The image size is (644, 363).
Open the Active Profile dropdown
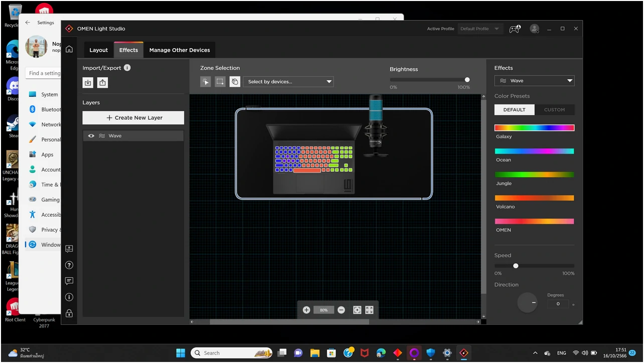pos(479,29)
